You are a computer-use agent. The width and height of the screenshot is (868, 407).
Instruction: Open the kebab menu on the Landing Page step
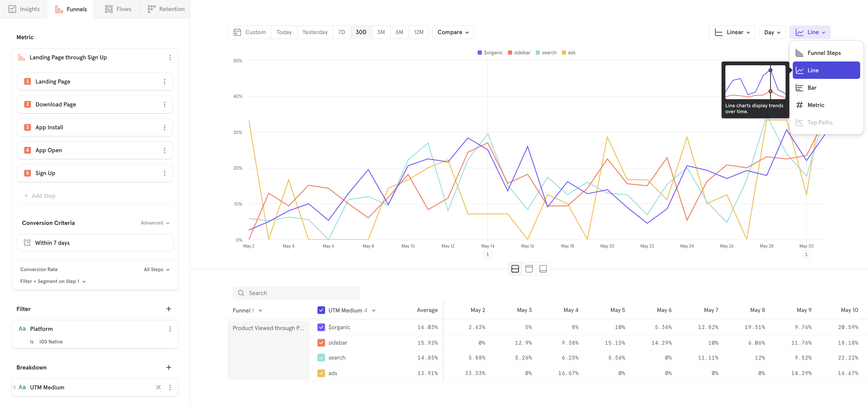pos(165,81)
